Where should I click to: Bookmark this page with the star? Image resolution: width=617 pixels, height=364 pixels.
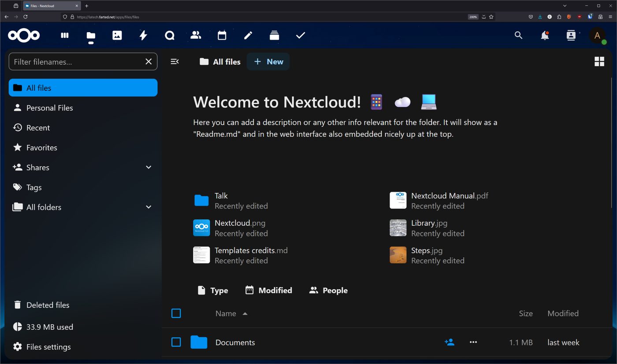click(491, 17)
